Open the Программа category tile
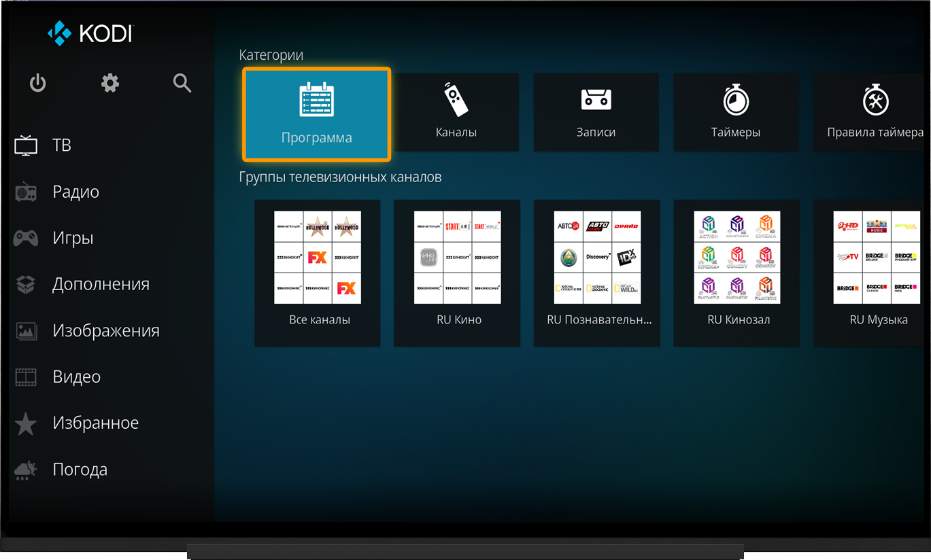The height and width of the screenshot is (560, 931). click(x=317, y=114)
